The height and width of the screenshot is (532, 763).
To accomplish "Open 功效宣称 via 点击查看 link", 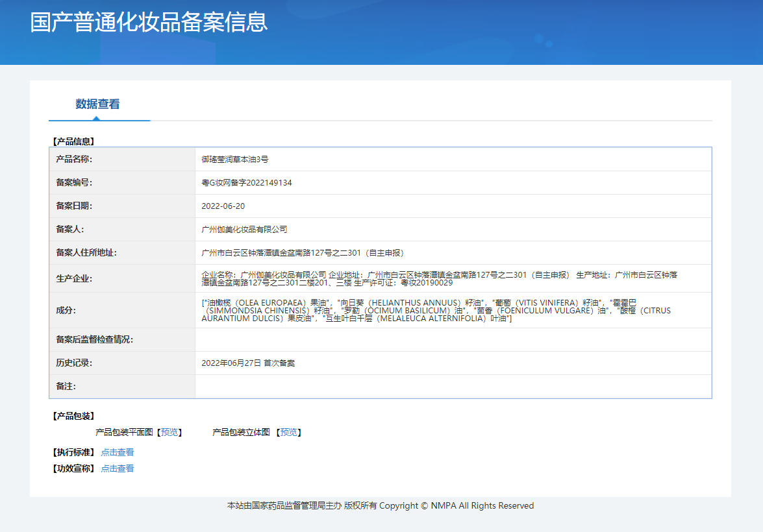I will pyautogui.click(x=118, y=468).
